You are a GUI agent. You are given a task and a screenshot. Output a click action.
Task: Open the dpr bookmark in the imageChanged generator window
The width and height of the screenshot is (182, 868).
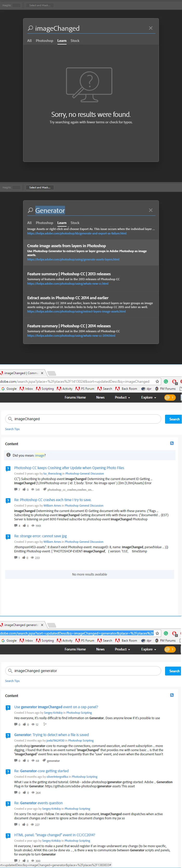(x=146, y=641)
